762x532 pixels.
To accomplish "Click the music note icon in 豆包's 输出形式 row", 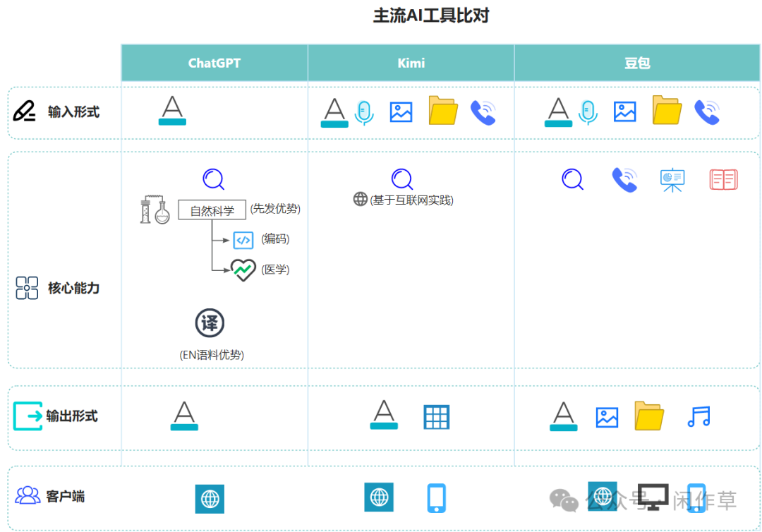I will [699, 416].
